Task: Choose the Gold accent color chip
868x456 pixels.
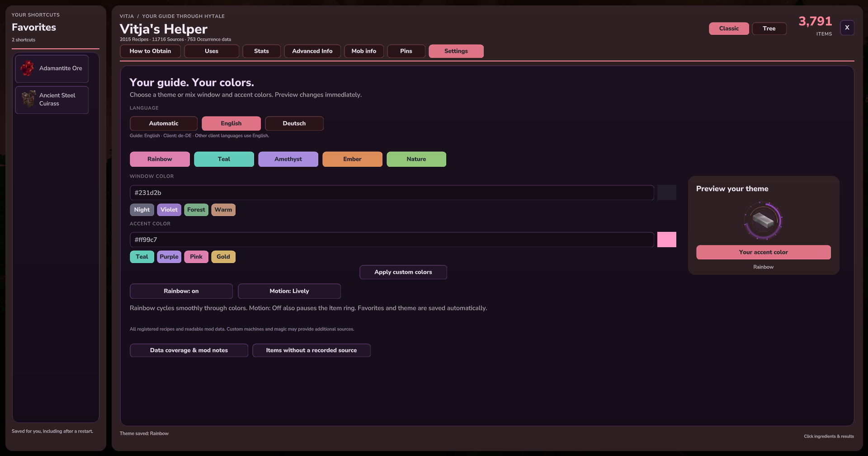Action: click(223, 257)
